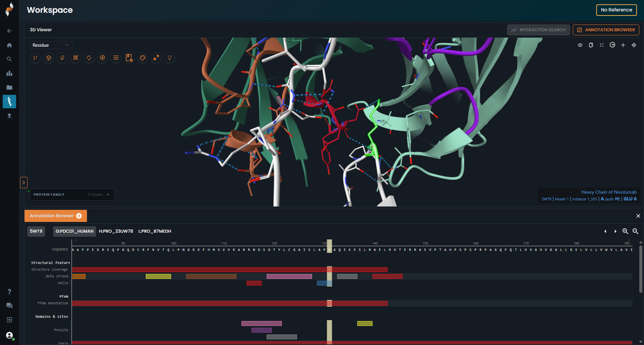Expand the Protein Family legend panel

[72, 195]
